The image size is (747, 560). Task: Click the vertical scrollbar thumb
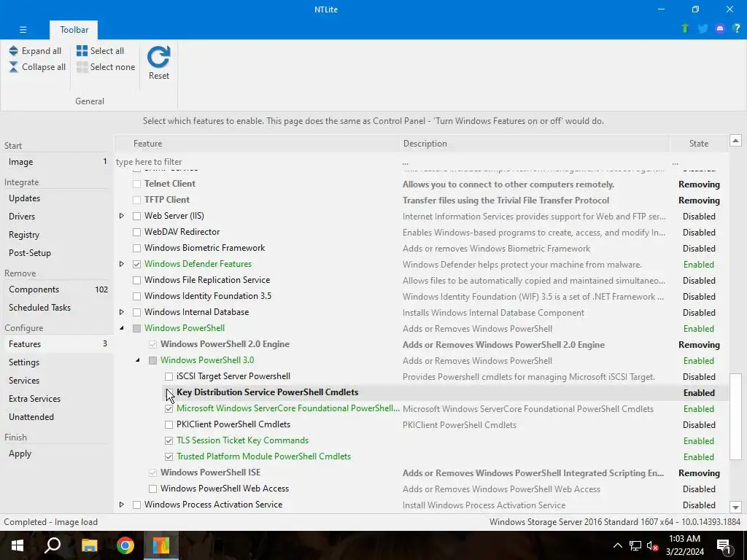coord(735,416)
